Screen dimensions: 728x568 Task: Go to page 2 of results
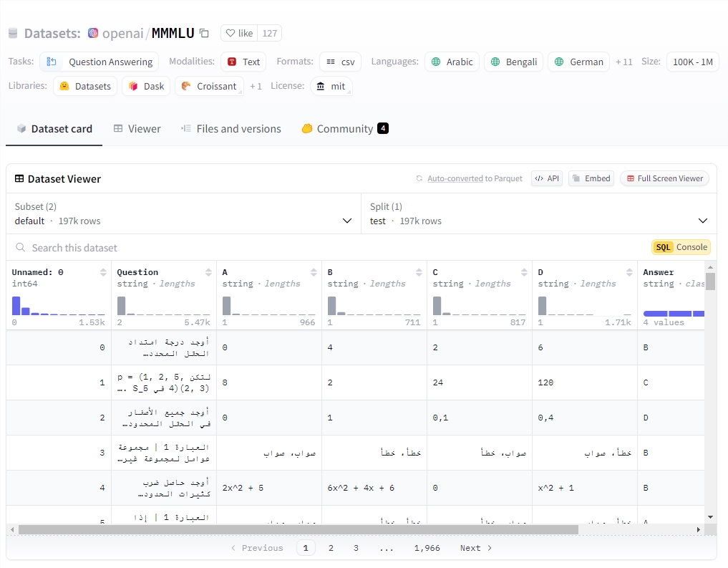tap(331, 548)
